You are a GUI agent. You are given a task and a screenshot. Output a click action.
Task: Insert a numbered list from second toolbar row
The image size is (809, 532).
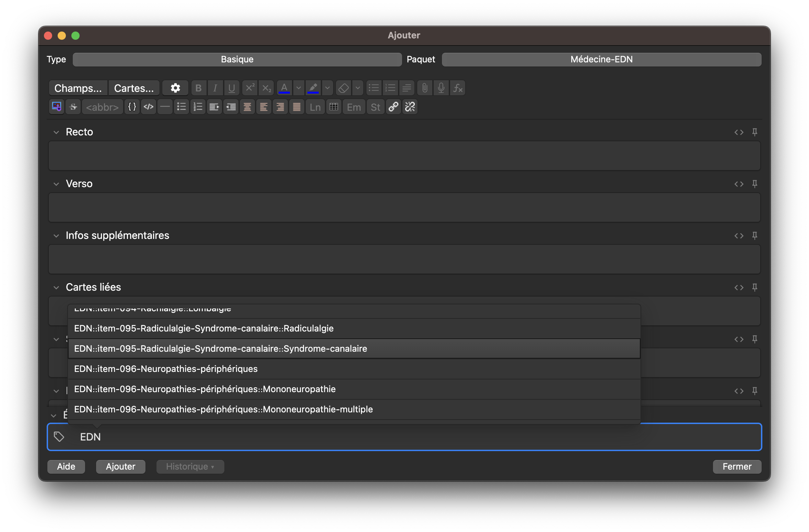[x=198, y=107]
